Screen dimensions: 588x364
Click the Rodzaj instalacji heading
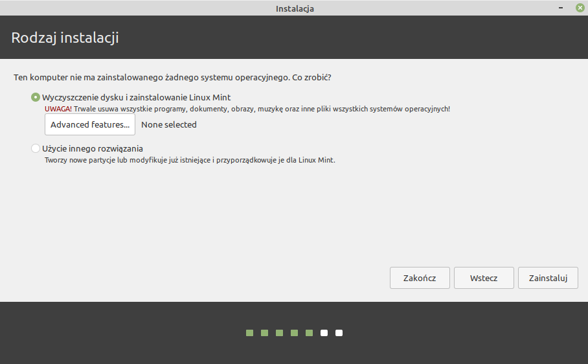point(65,38)
